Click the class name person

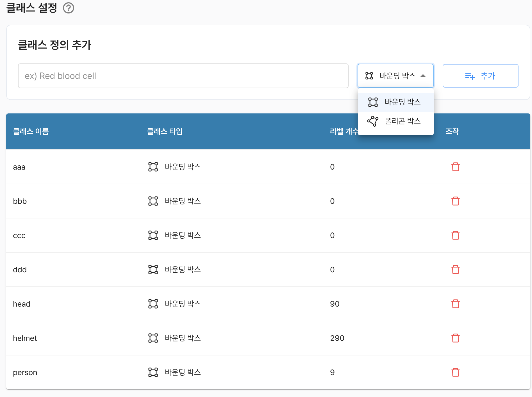point(25,373)
